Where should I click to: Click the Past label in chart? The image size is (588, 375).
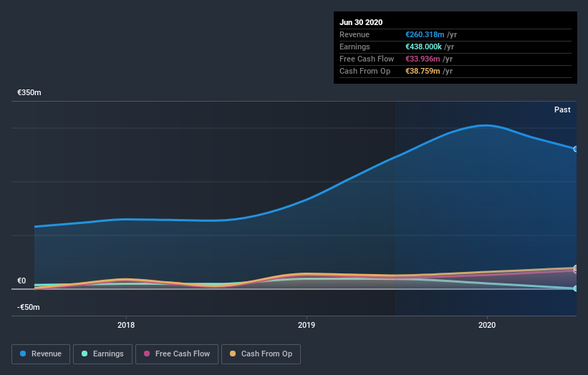(x=562, y=109)
